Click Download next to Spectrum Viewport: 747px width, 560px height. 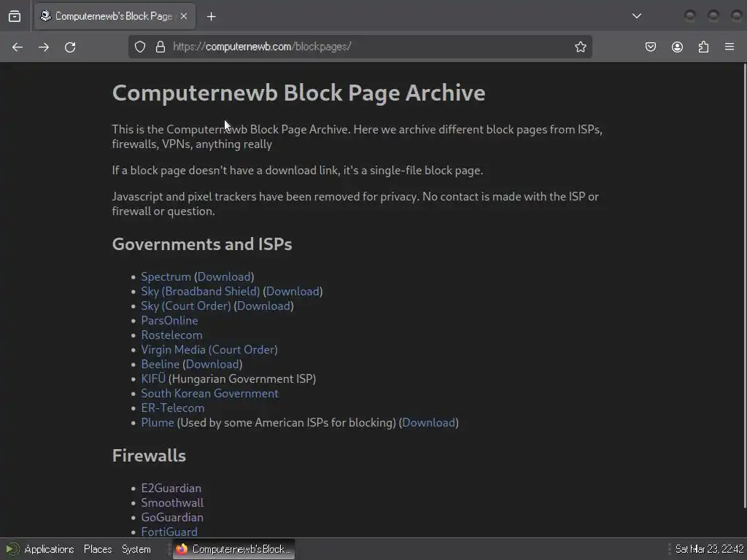(224, 276)
